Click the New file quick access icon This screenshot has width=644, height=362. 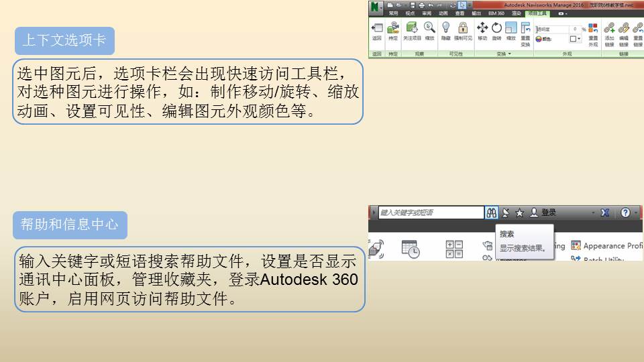[x=390, y=5]
